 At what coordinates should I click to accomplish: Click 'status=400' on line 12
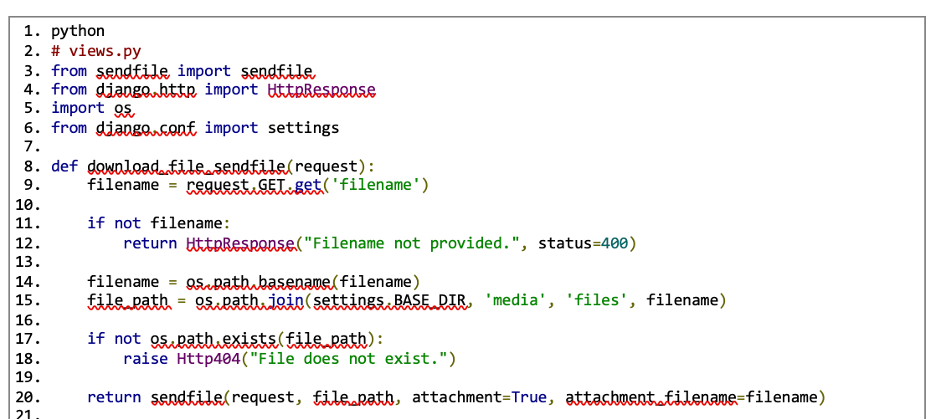[587, 243]
